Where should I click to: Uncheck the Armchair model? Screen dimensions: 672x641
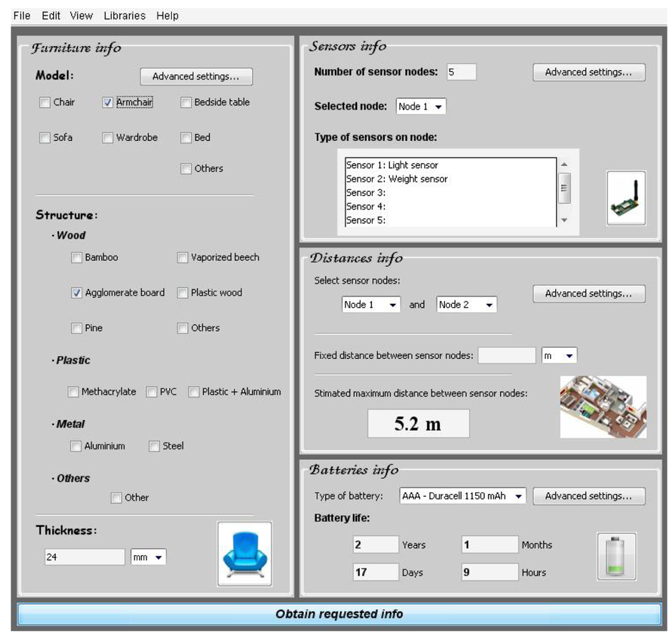coord(108,102)
